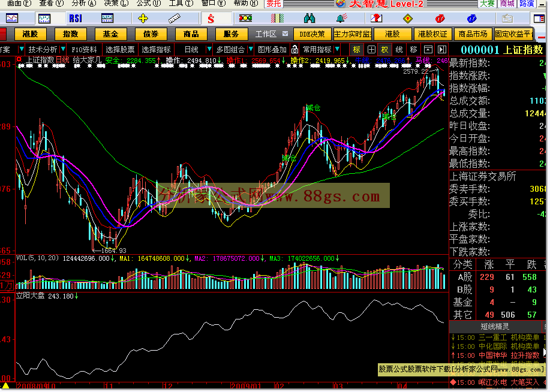Open the 工具 menu
The image size is (550, 392).
click(181, 4)
